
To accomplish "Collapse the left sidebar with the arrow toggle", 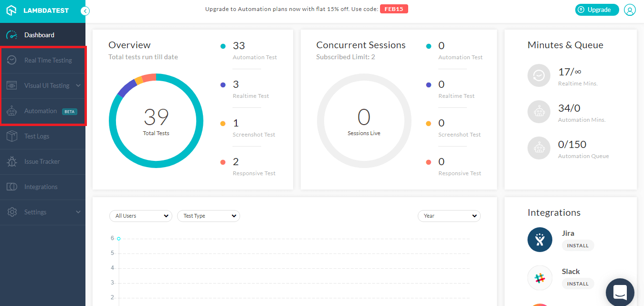I will click(84, 10).
